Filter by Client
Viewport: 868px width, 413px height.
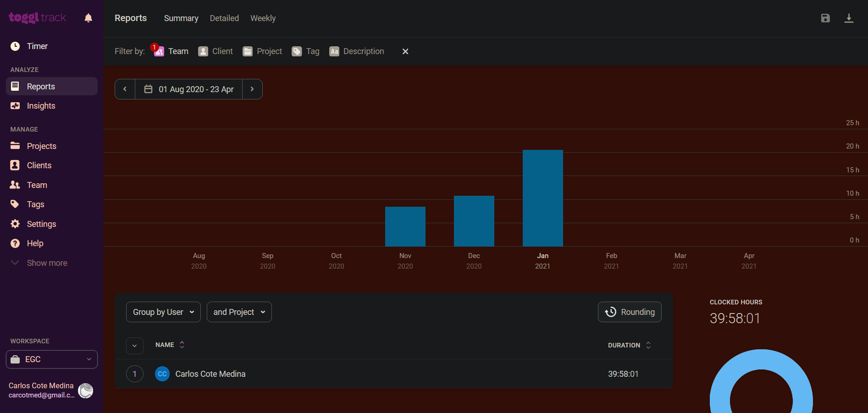216,51
